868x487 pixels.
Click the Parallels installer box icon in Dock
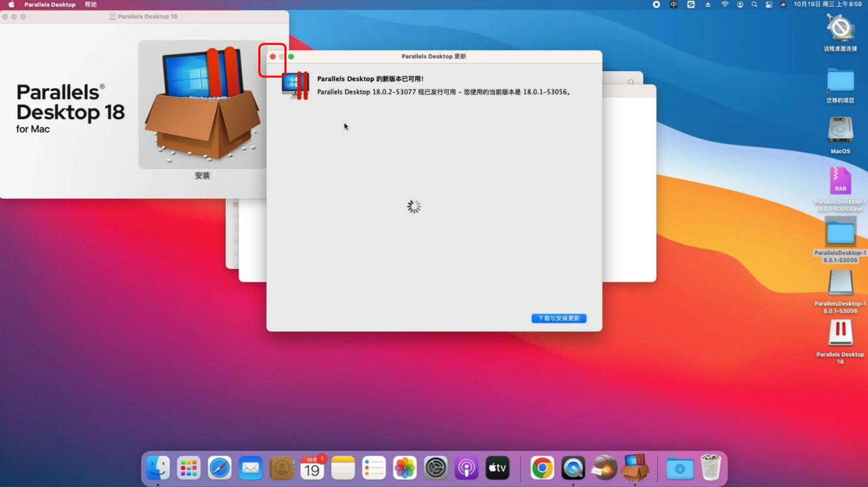(x=635, y=467)
